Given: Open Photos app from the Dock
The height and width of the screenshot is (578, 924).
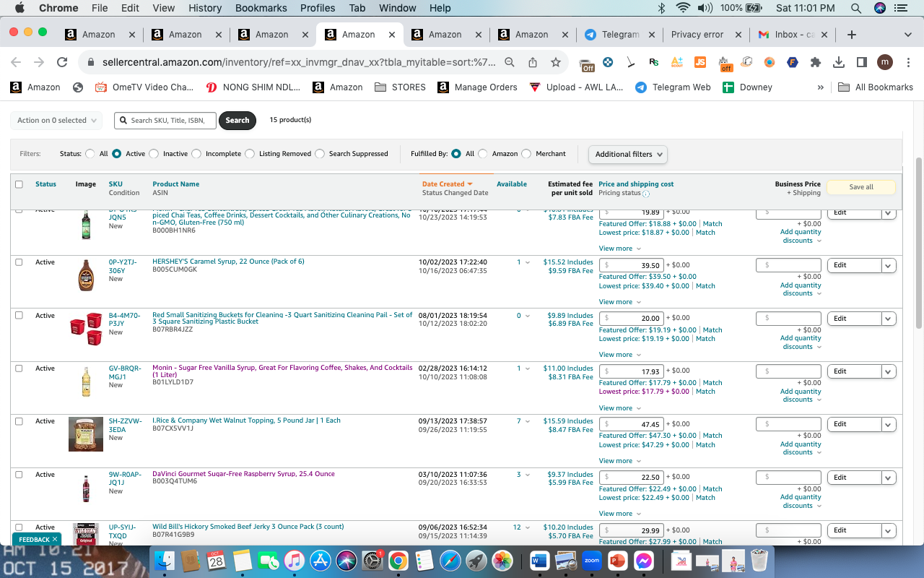Looking at the screenshot, I should click(x=502, y=561).
